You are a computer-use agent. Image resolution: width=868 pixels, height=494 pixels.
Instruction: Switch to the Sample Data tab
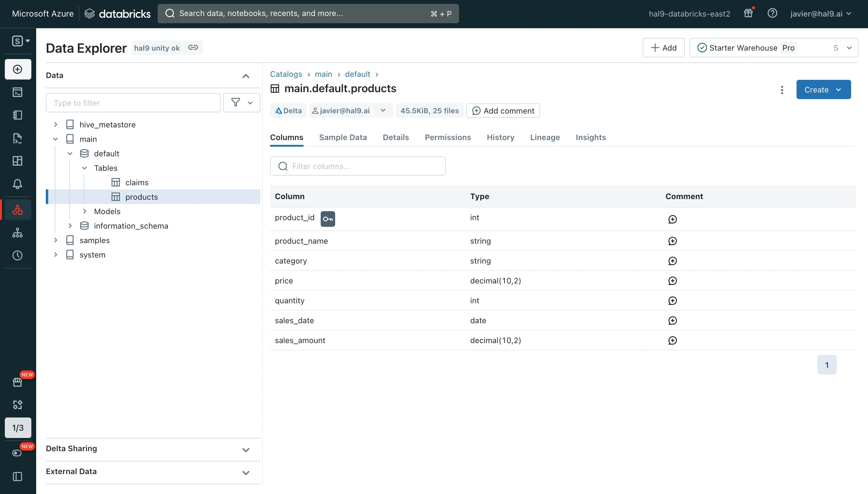click(x=343, y=137)
